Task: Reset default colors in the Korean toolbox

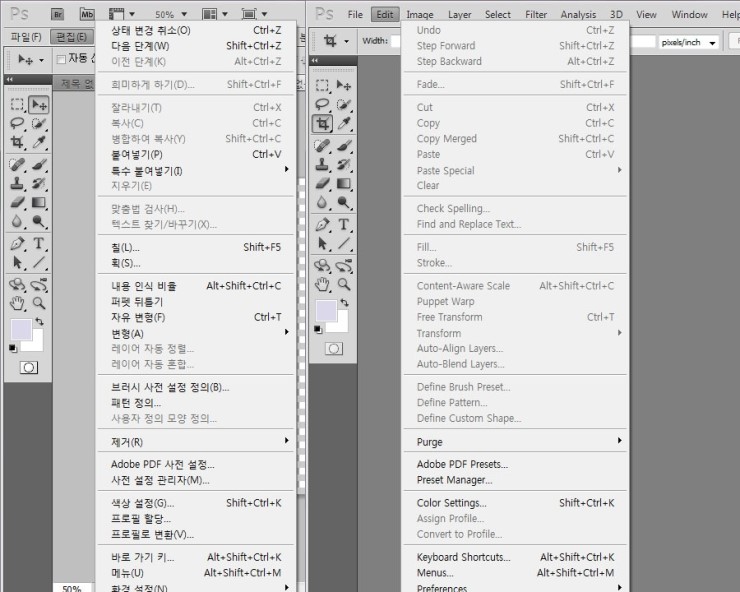Action: (x=13, y=348)
